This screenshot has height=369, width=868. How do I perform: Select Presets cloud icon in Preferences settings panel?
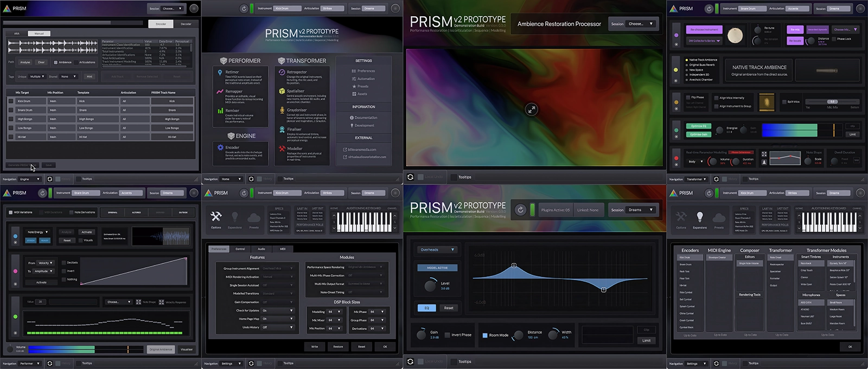click(254, 218)
